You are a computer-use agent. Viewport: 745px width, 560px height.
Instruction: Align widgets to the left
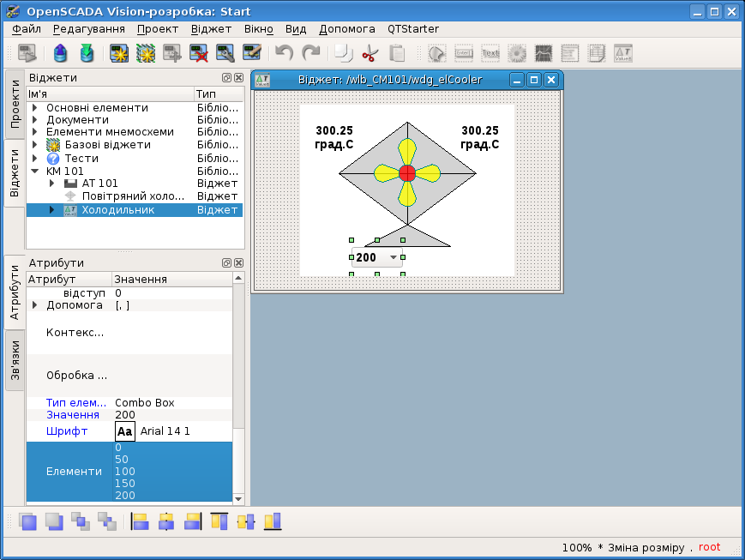(x=140, y=521)
